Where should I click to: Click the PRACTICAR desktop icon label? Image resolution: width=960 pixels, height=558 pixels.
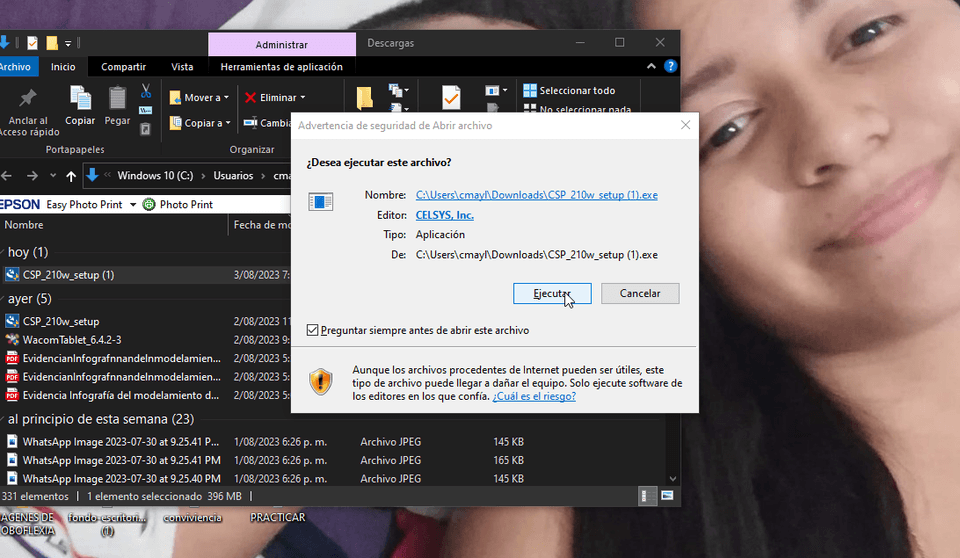(277, 518)
